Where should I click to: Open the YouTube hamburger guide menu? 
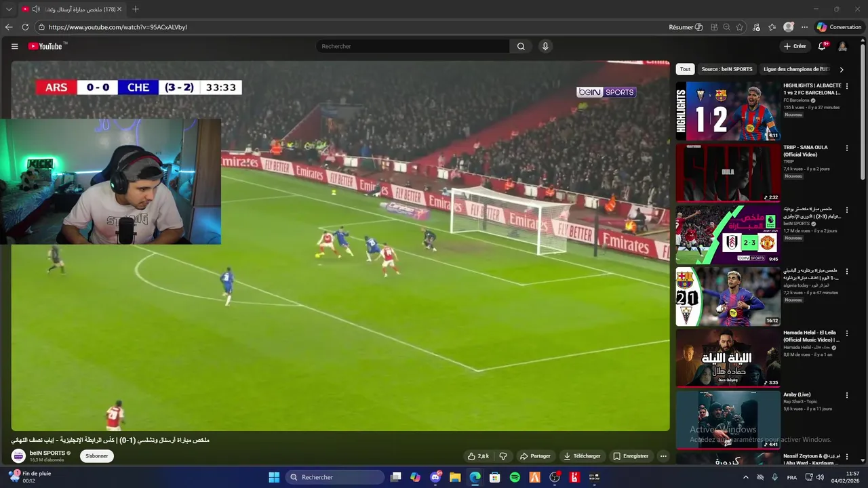[x=14, y=46]
